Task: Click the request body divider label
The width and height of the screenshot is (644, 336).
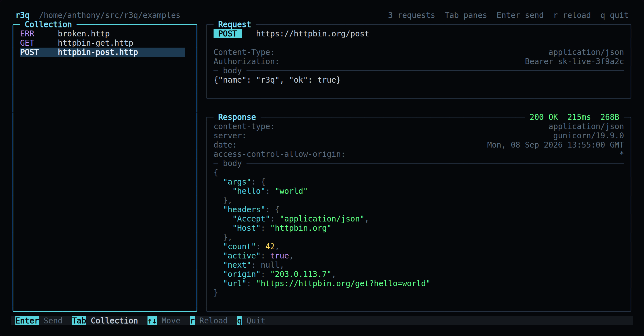Action: coord(232,71)
